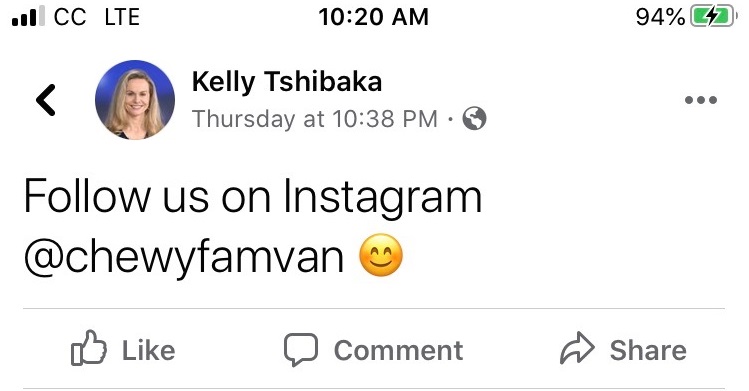Open the three-dot post options menu
749x391 pixels.
click(x=701, y=100)
